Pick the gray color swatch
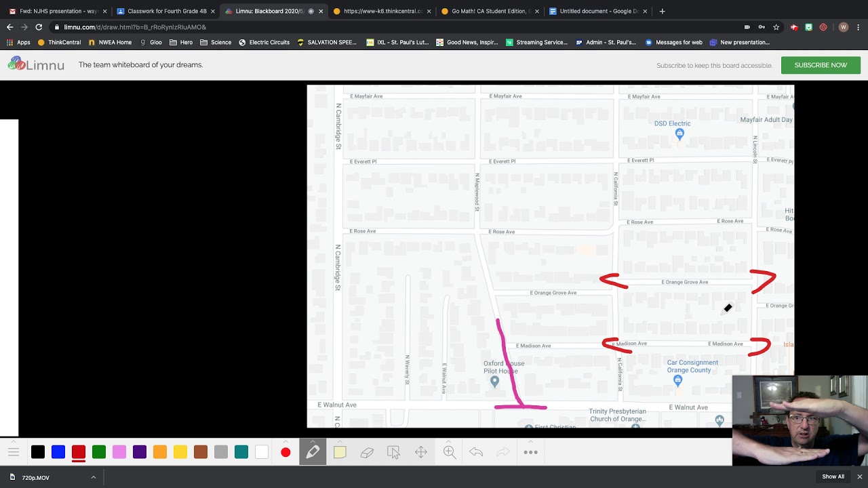 pyautogui.click(x=221, y=452)
